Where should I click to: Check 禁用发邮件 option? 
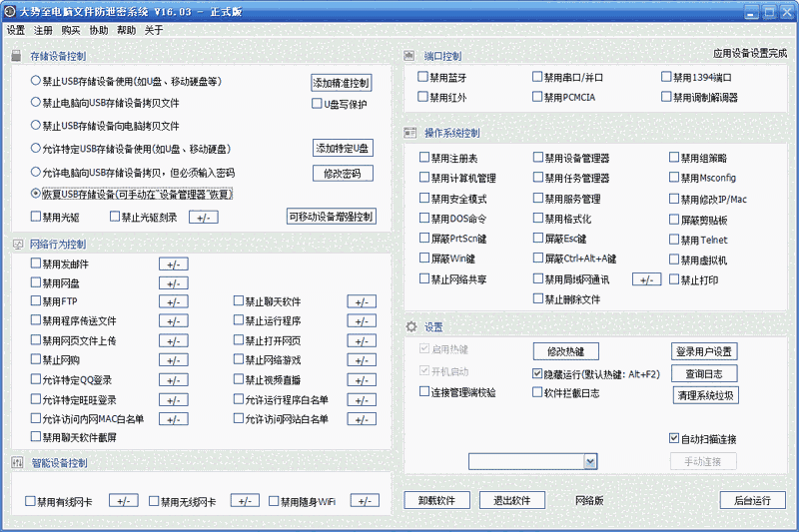(36, 264)
